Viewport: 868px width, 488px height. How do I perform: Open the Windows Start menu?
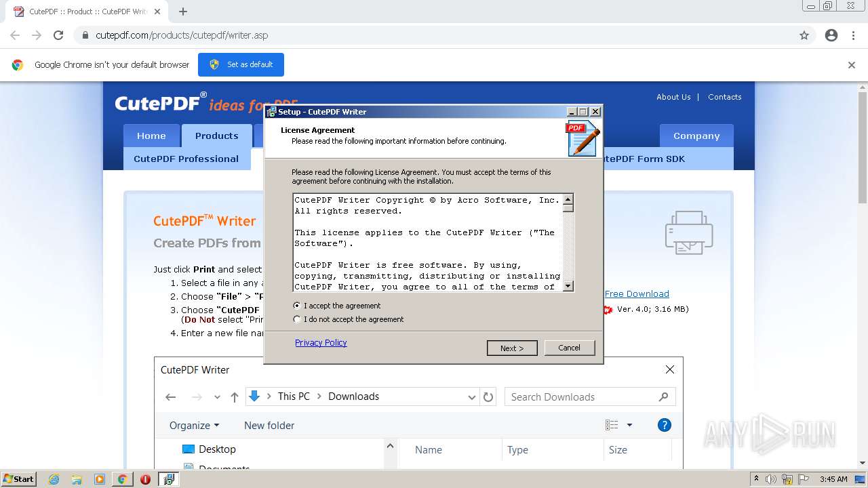click(18, 479)
